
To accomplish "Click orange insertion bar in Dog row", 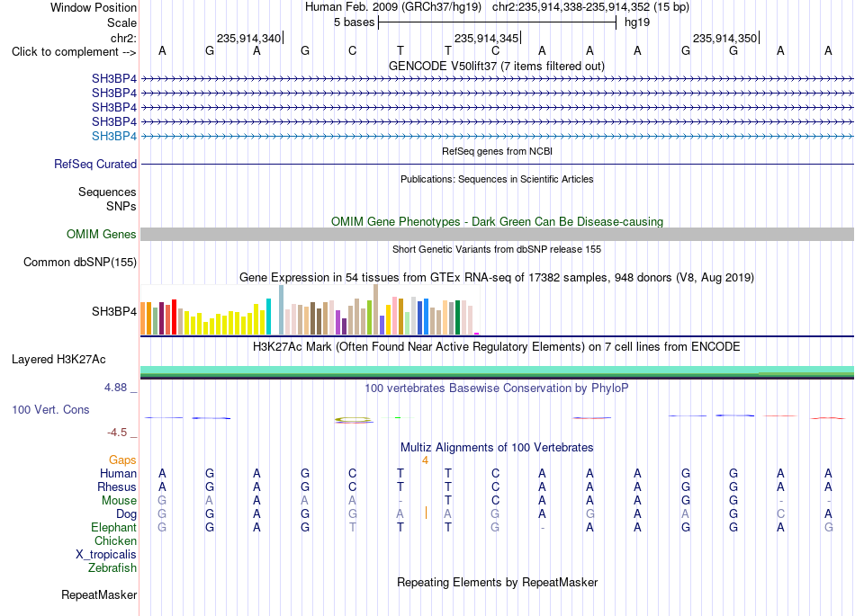I will (x=426, y=513).
